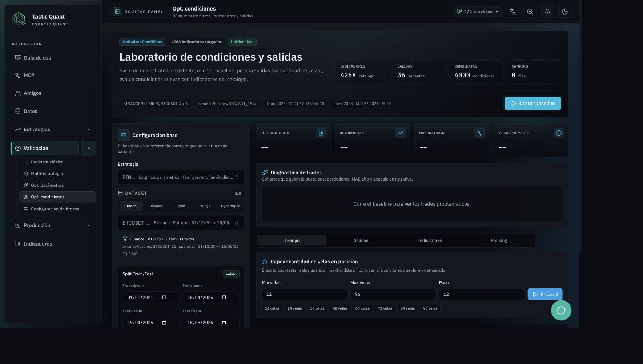This screenshot has height=364, width=643.
Task: Click the Velas Promedio clock icon
Action: (x=559, y=133)
